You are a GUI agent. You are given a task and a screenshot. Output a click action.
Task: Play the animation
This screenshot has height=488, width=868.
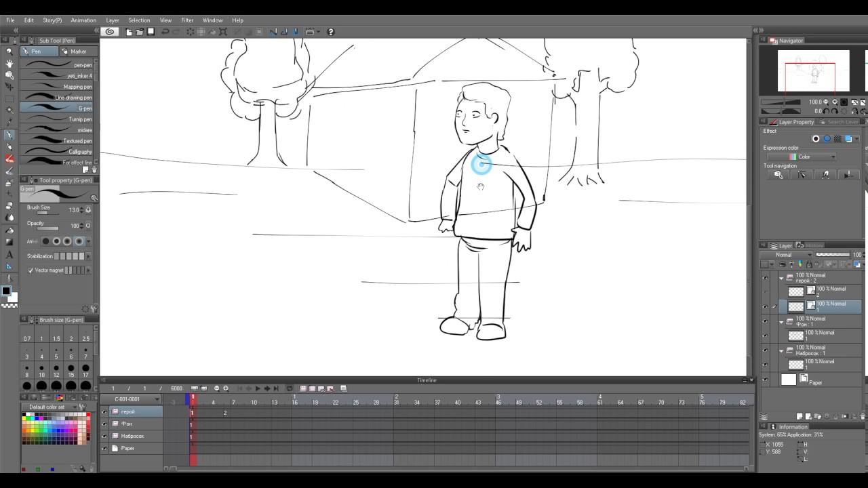coord(258,388)
